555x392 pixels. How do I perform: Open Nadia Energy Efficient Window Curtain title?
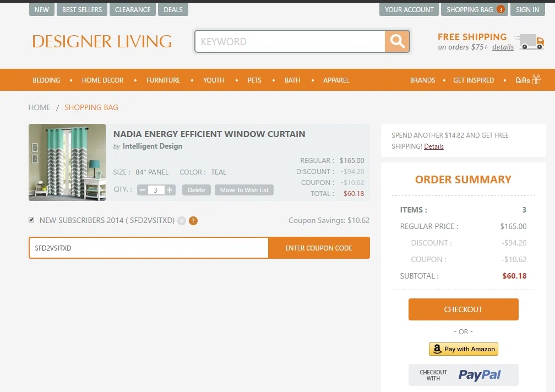209,134
